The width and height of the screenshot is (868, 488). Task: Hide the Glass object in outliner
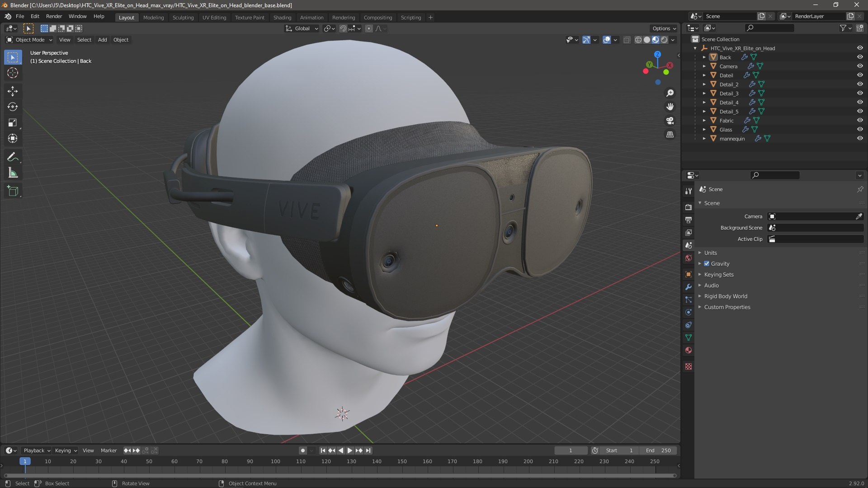[x=860, y=129]
